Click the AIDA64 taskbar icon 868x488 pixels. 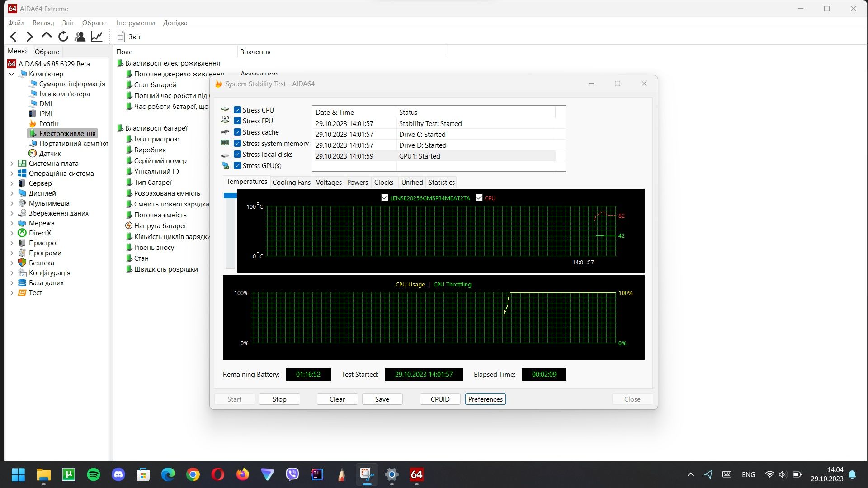(x=416, y=474)
